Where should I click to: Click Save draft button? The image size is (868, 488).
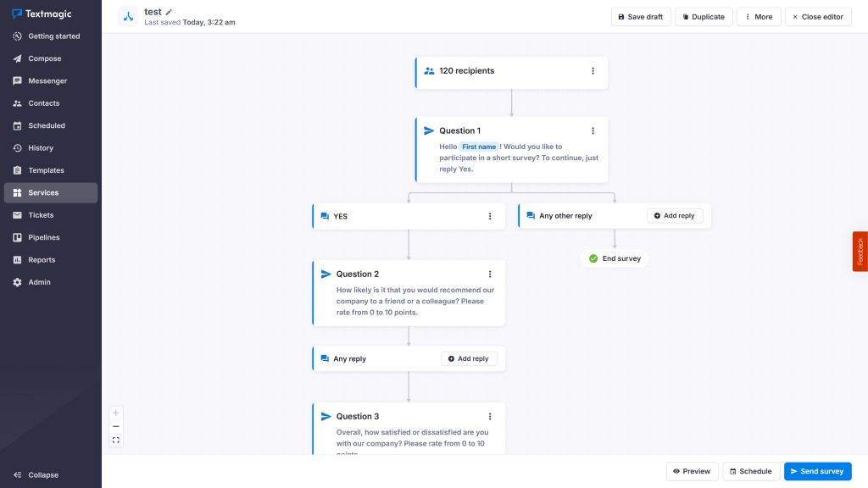pos(641,17)
